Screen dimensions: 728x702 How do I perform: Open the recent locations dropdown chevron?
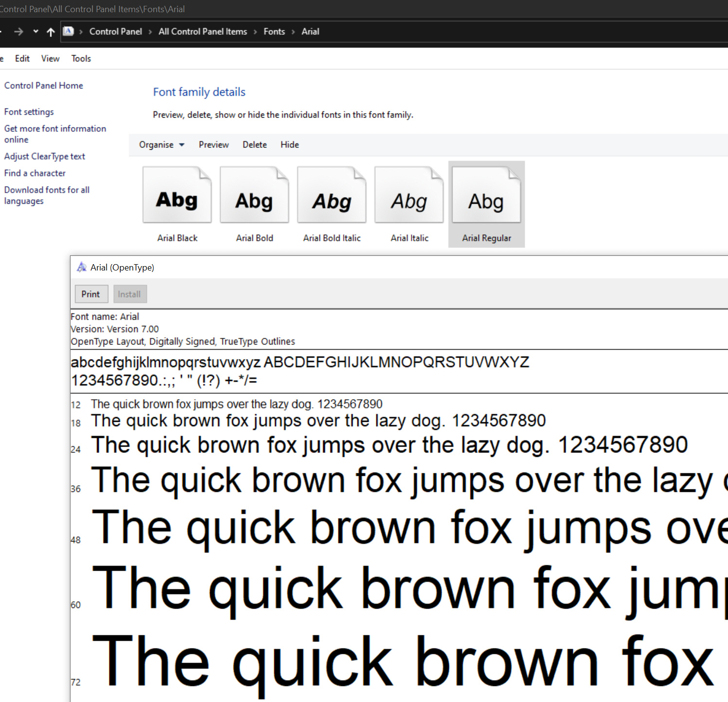[x=36, y=32]
